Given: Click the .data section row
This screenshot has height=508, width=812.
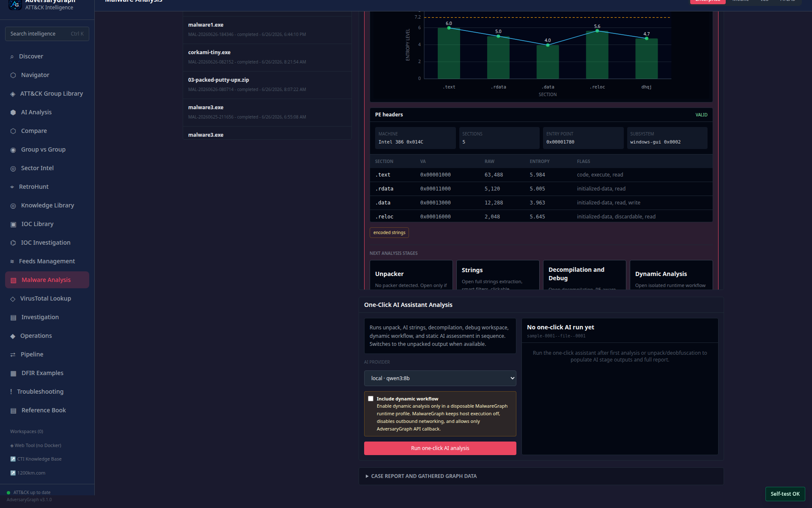Looking at the screenshot, I should click(541, 203).
